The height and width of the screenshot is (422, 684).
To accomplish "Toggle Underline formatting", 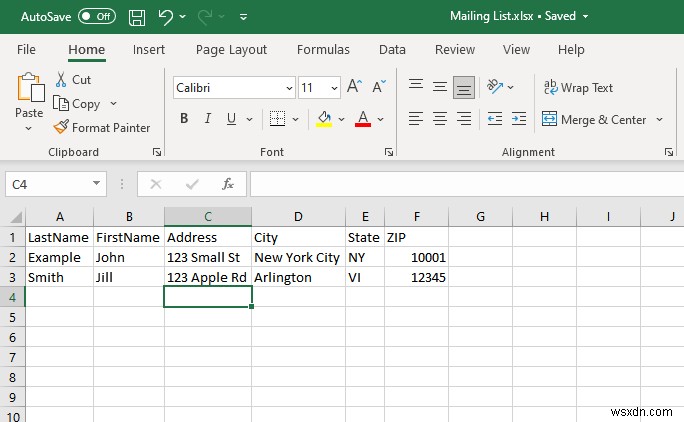I will tap(231, 119).
